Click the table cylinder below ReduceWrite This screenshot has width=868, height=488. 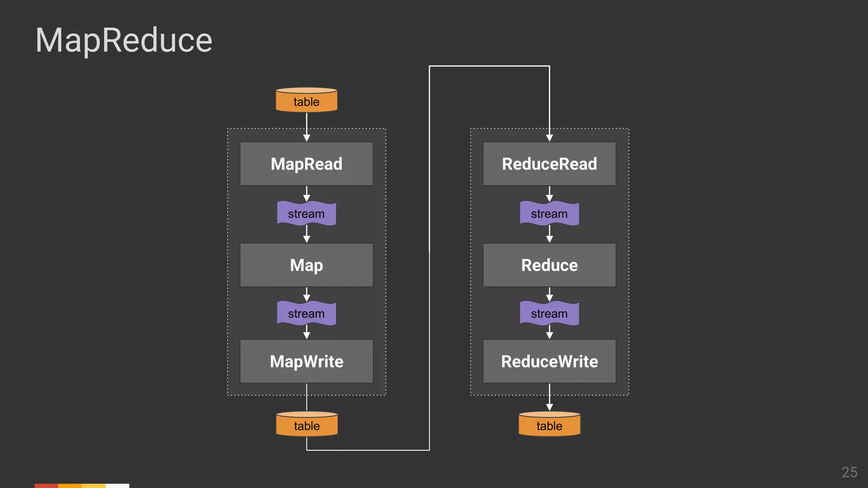549,425
